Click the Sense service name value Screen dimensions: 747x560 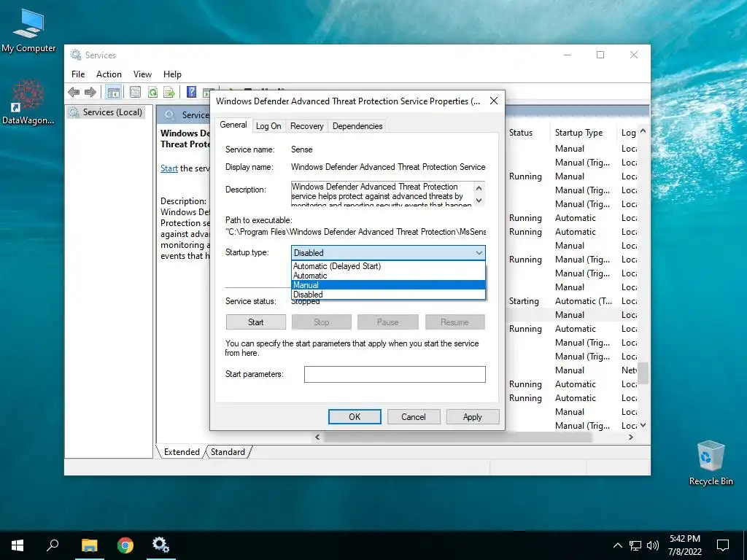pyautogui.click(x=301, y=149)
